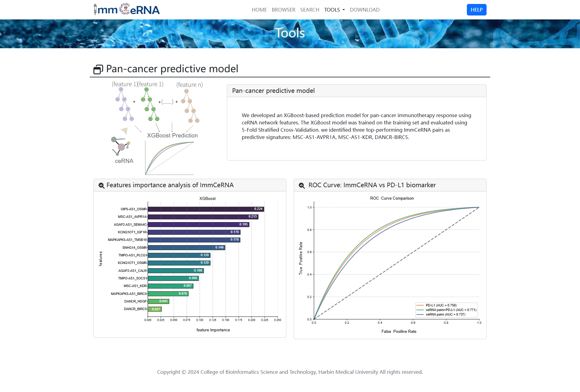Screen dimensions: 580x392
Task: Click the ceRNA network graph icon
Action: pyautogui.click(x=120, y=146)
